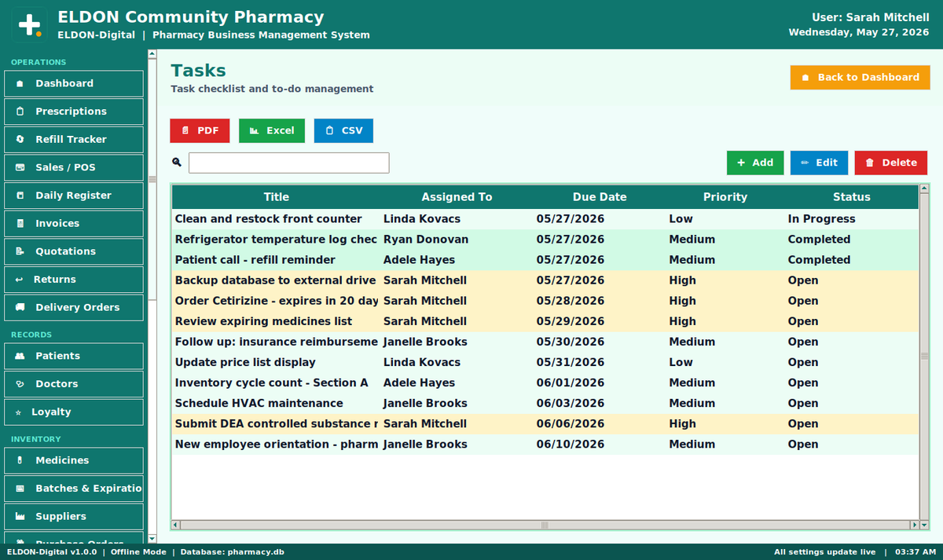Click the horizontal scrollbar left arrow

coord(176,525)
